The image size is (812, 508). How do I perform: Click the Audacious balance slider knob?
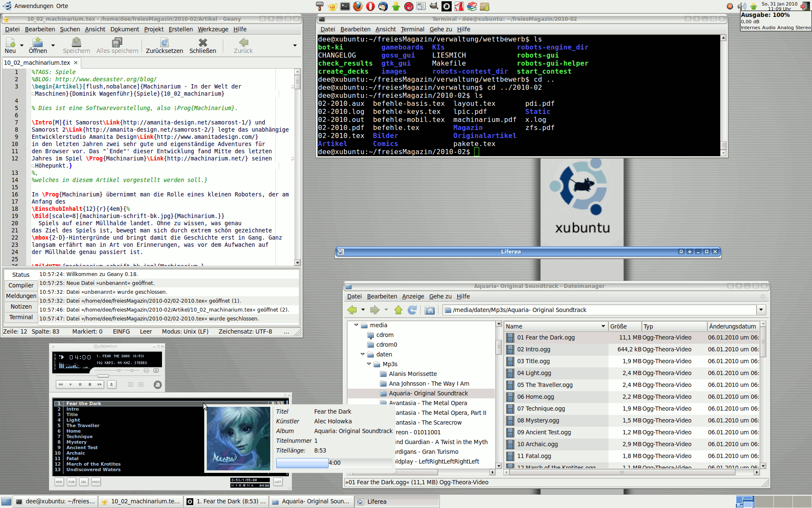[x=132, y=370]
